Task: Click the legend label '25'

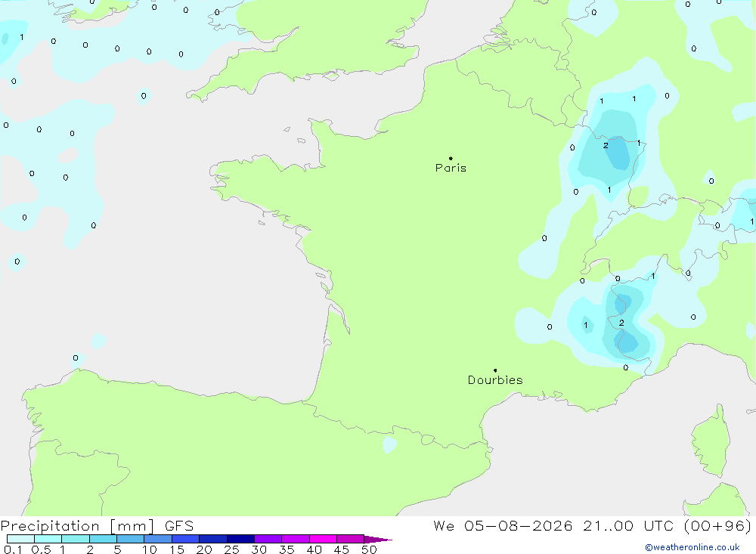Action: (x=231, y=549)
